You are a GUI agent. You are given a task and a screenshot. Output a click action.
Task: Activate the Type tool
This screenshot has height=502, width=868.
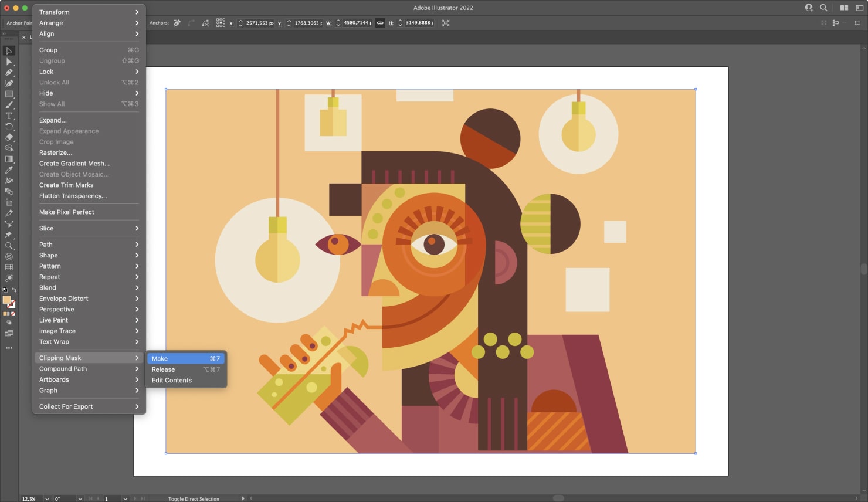pyautogui.click(x=9, y=116)
